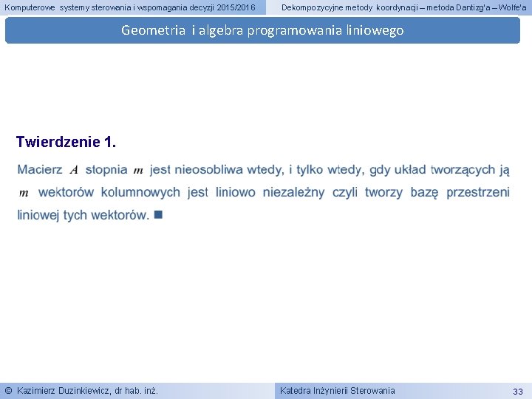Click the italic matrix symbol 'A'
The width and height of the screenshot is (532, 399).
click(x=74, y=170)
